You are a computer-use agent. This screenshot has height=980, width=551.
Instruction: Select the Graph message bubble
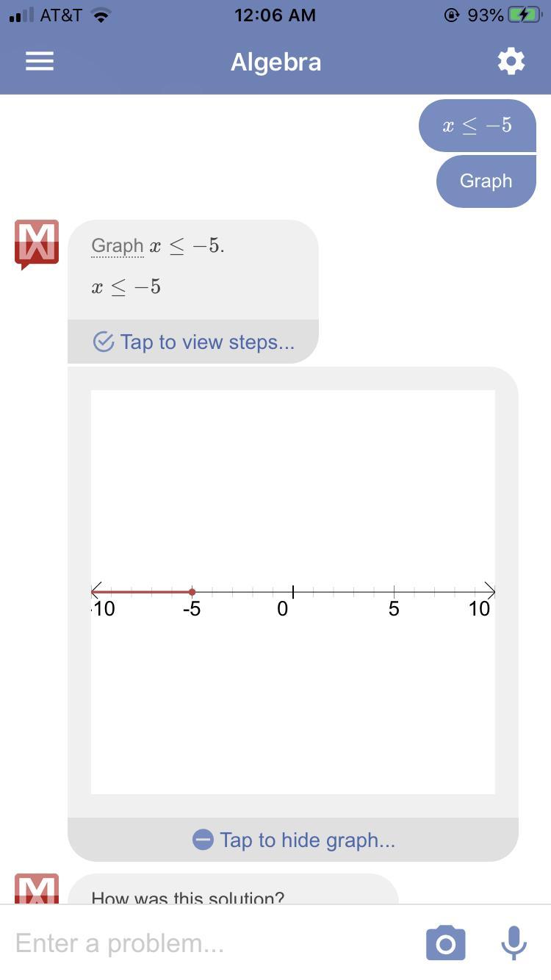coord(486,181)
